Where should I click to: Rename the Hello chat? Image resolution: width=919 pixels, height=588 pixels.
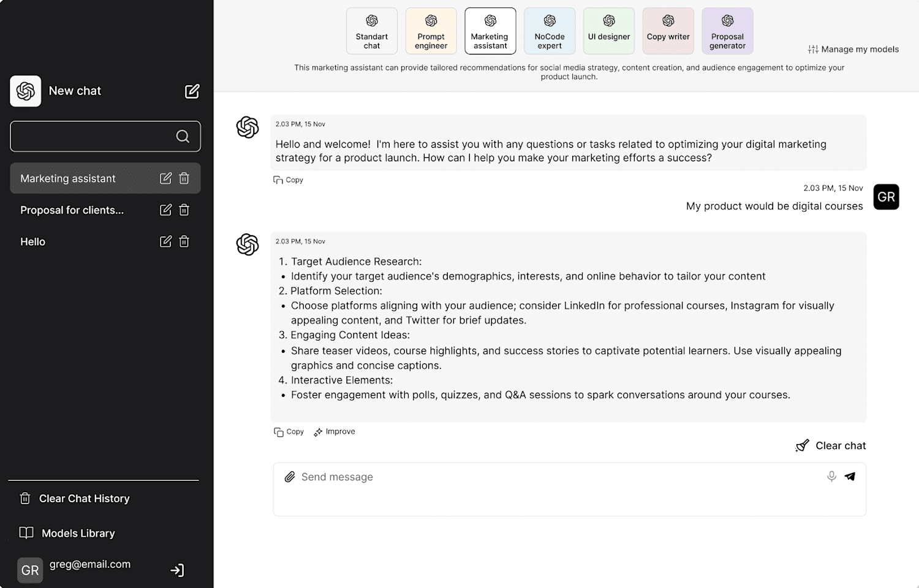point(165,241)
